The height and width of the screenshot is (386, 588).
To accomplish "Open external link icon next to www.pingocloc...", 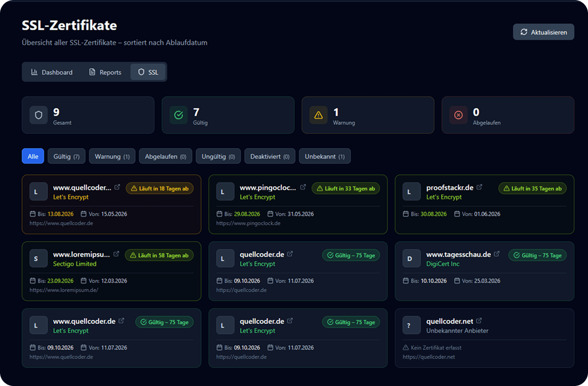I will click(x=303, y=187).
